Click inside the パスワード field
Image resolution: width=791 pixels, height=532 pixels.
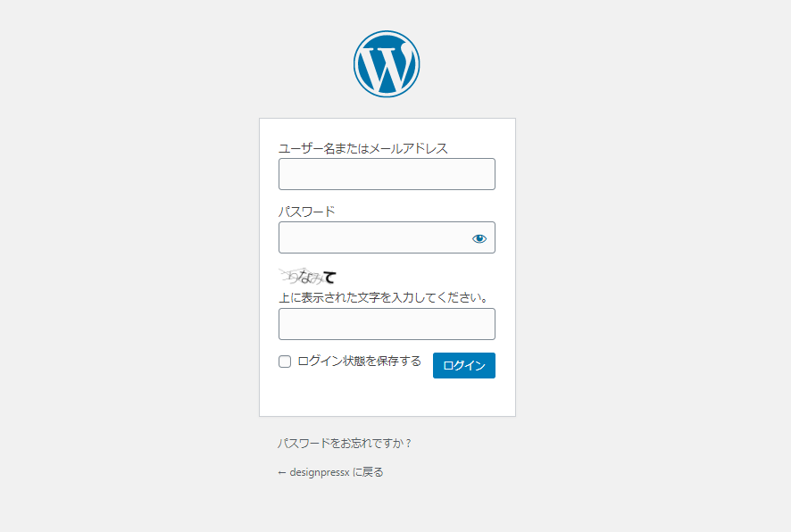tap(375, 237)
